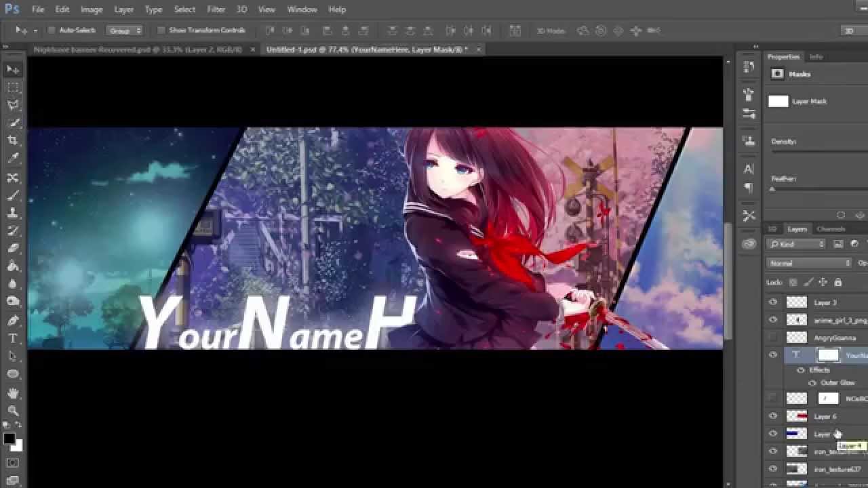Switch to the Nightcore banner document tab
Screen dimensions: 868x488
tap(138, 49)
